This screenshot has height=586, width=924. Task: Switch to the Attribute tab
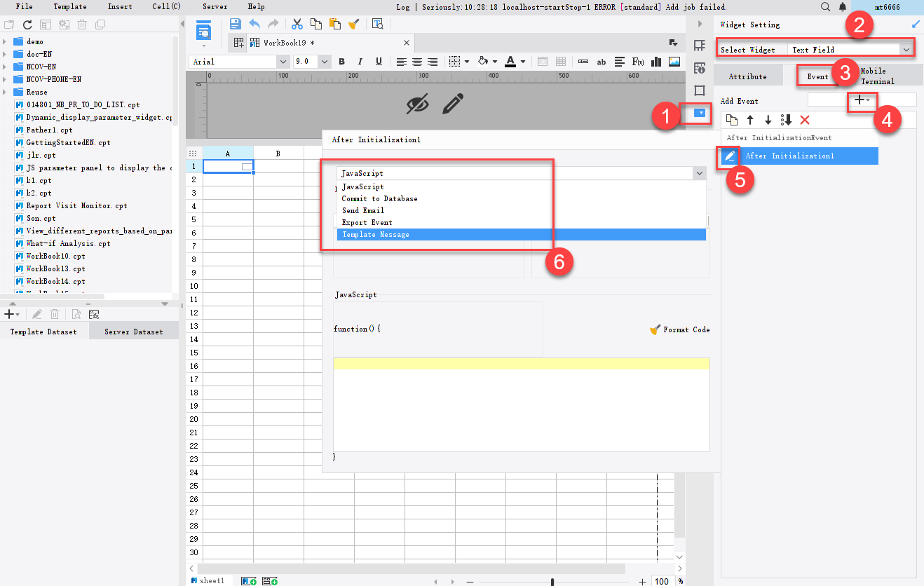point(748,76)
